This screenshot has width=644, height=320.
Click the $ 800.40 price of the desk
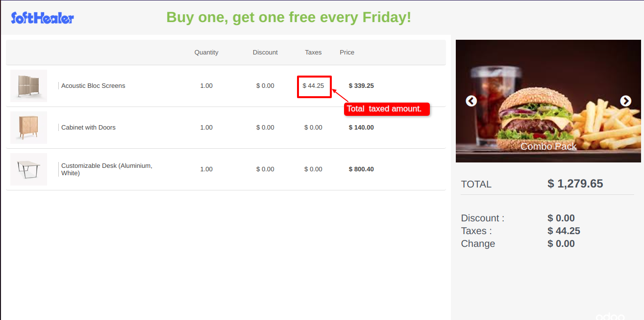click(361, 169)
